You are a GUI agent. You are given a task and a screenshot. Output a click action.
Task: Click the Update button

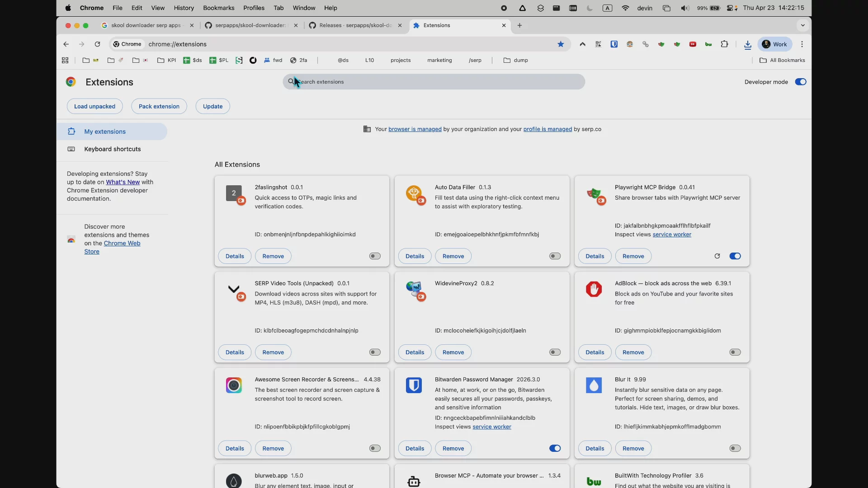tap(212, 106)
